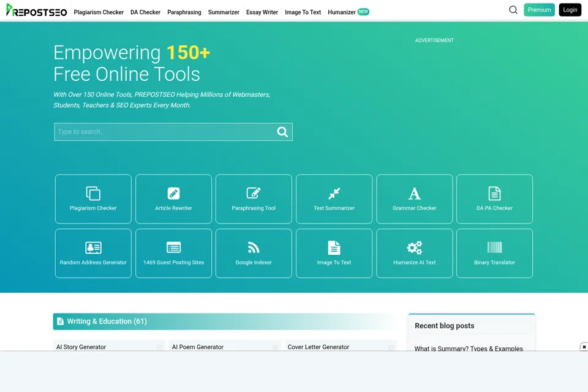Click the NEW badge beside Humanizer
This screenshot has height=392, width=588.
tap(363, 12)
